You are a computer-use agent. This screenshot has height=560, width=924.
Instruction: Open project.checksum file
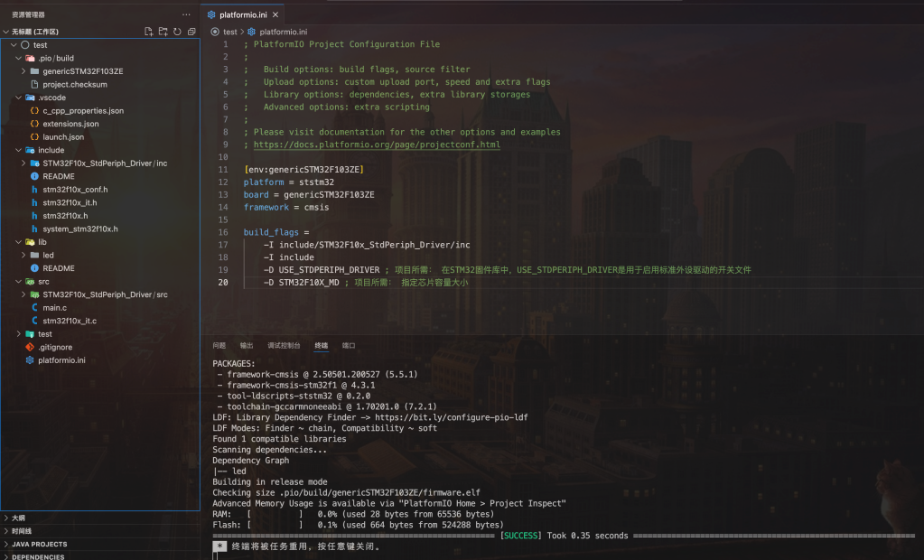(75, 84)
